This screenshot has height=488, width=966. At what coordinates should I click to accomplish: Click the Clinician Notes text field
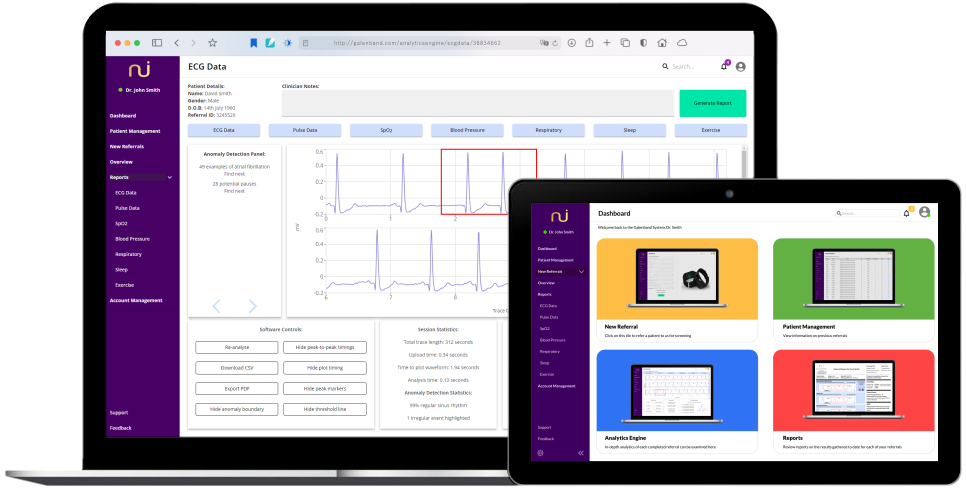pos(475,103)
